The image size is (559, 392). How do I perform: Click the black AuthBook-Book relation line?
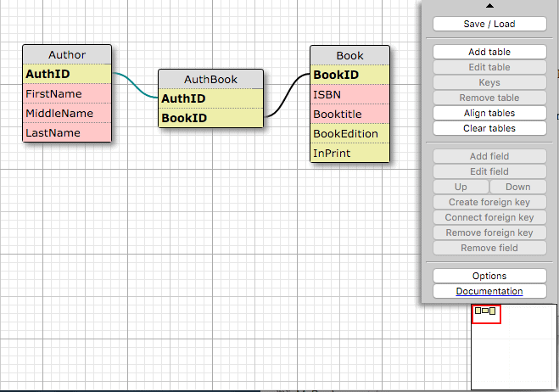pos(287,95)
